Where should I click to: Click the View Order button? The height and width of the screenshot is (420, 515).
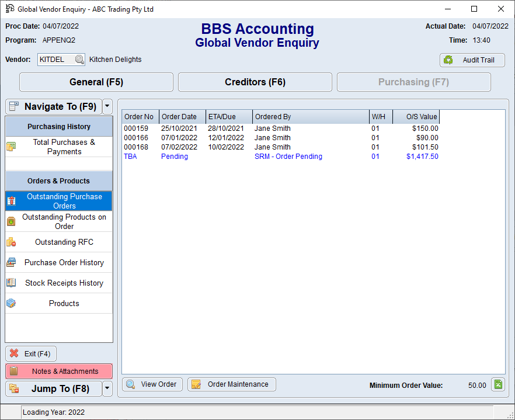pos(152,384)
